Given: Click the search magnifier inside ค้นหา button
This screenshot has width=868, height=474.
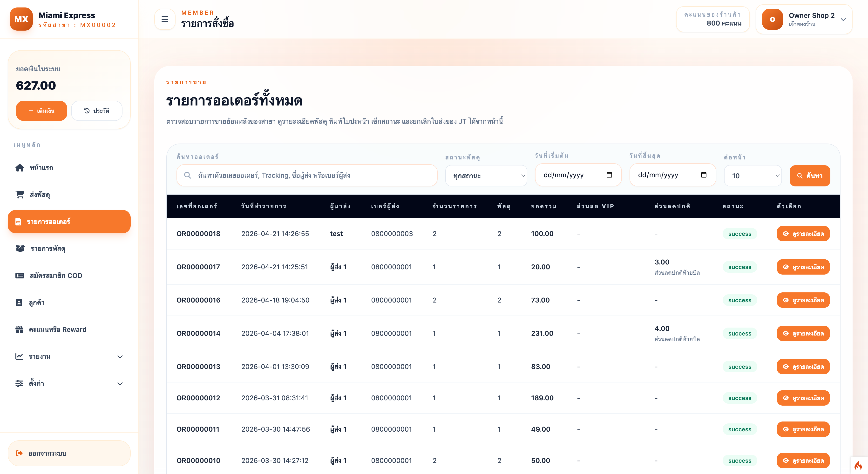Looking at the screenshot, I should pos(800,175).
